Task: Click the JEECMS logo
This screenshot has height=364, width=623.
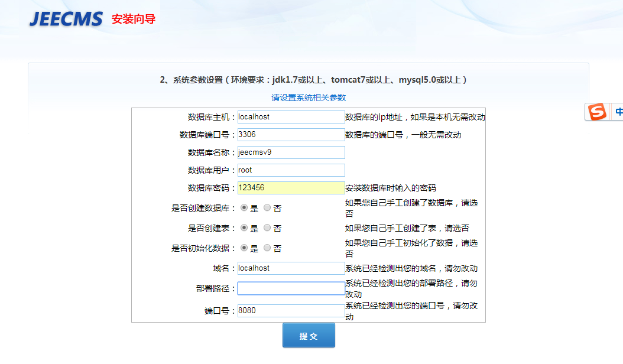Action: pos(66,19)
